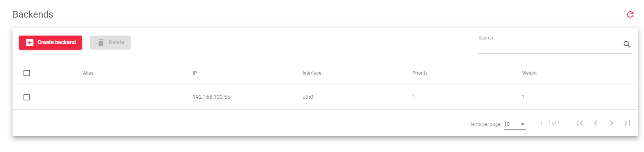Check the 192.168.100.55 row checkbox

point(27,97)
